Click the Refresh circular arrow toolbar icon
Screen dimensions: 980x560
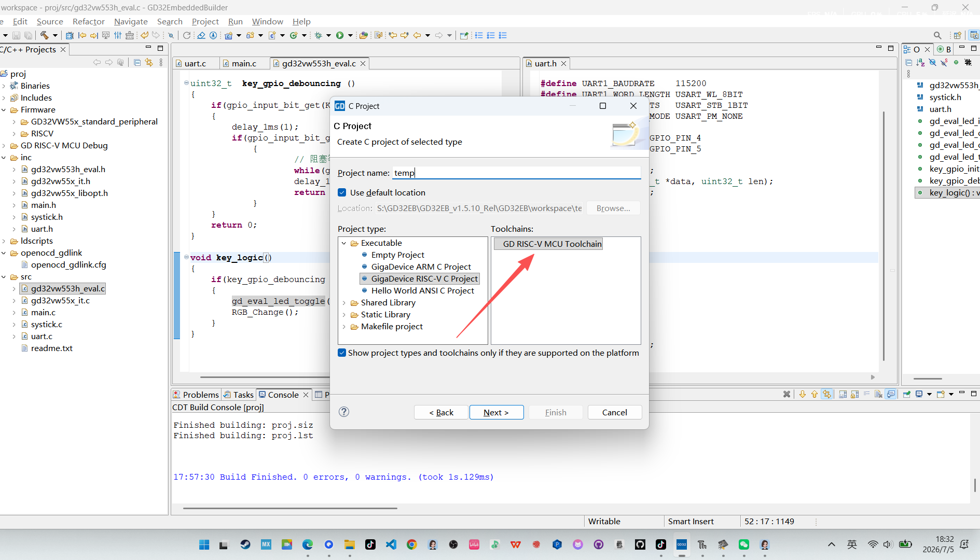pyautogui.click(x=187, y=35)
